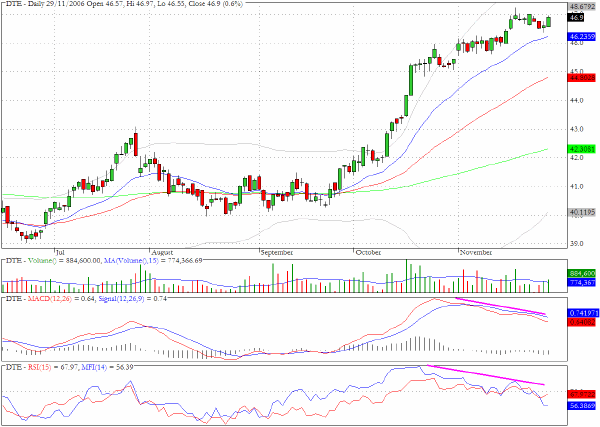600x427 pixels.
Task: Select the red MACD value label 0.64082
Action: point(582,322)
